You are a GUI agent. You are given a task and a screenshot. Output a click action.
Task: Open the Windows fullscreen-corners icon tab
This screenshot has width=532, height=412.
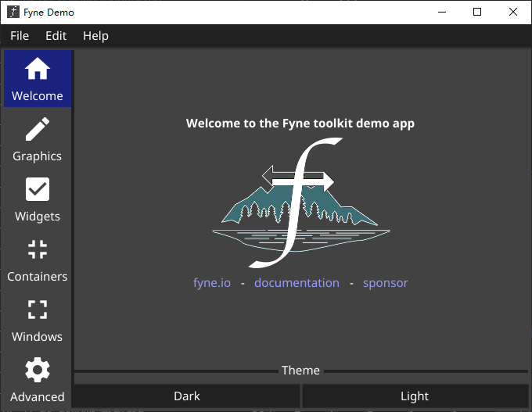coord(38,320)
